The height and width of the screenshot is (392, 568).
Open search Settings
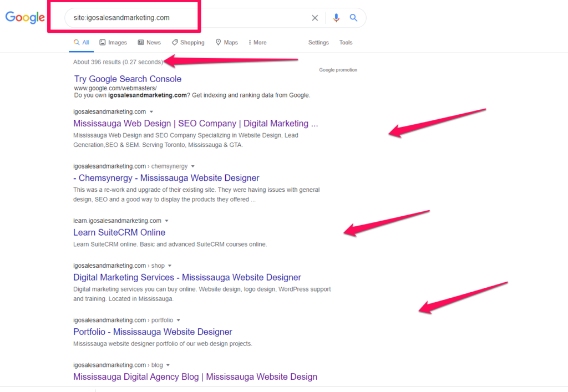coord(318,42)
